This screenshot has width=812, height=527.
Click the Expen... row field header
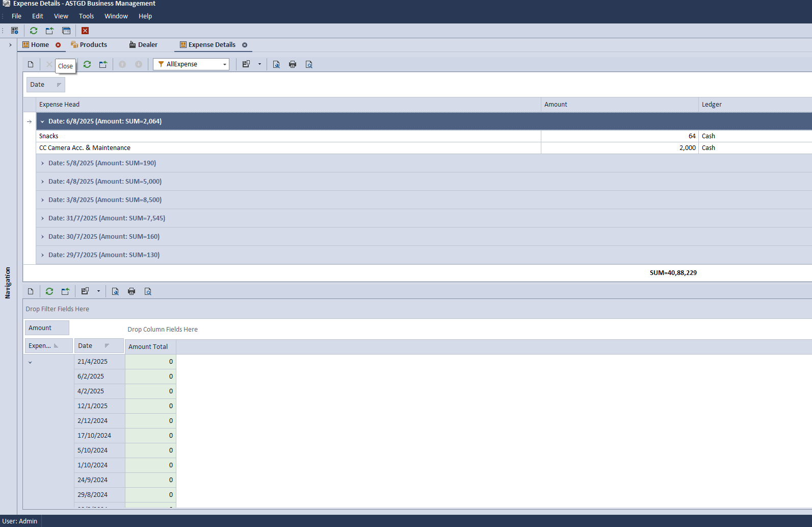(x=48, y=346)
